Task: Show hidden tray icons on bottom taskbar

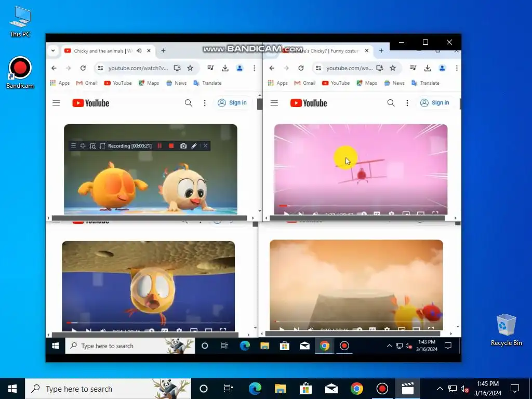Action: tap(440, 389)
